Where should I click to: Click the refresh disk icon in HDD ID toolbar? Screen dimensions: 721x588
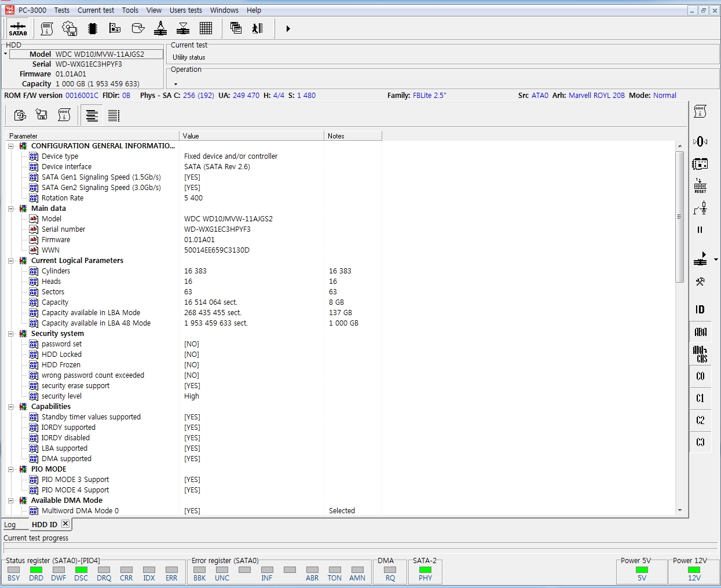[x=20, y=115]
